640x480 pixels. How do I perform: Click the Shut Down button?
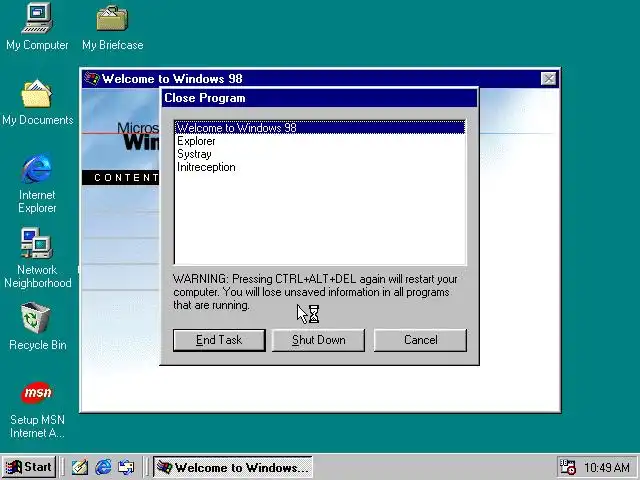coord(318,340)
